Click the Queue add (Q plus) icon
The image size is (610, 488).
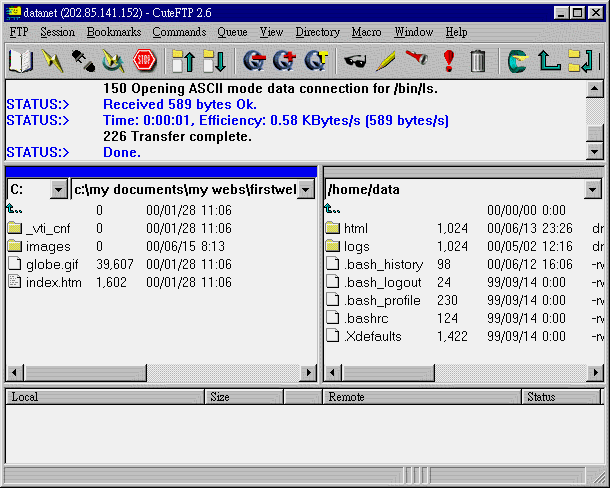[285, 61]
